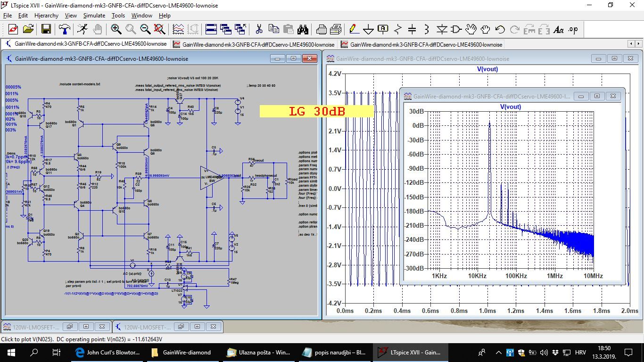Click the Zoom Out magnifier icon

pos(145,29)
